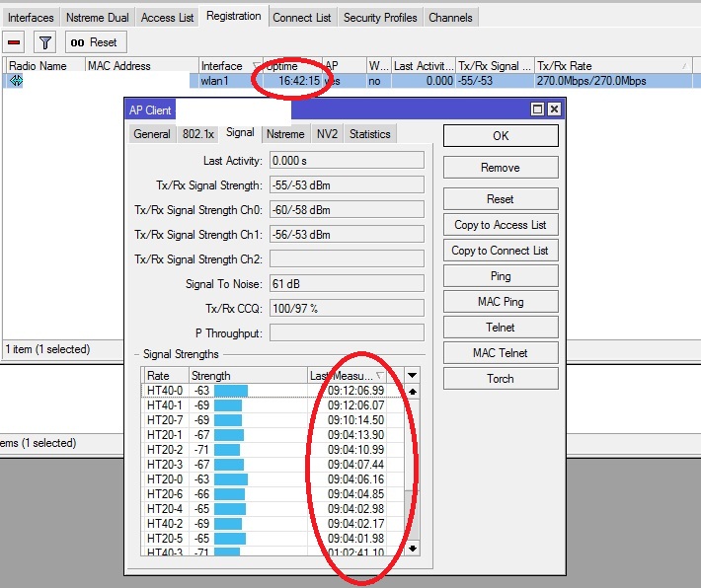The height and width of the screenshot is (588, 701).
Task: Sort by Radio Name column header
Action: pos(44,66)
